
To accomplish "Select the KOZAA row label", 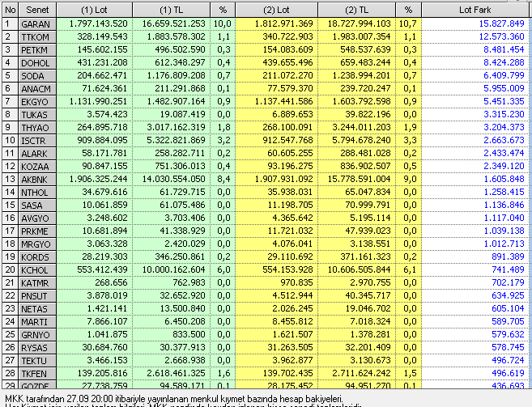I will tap(37, 167).
